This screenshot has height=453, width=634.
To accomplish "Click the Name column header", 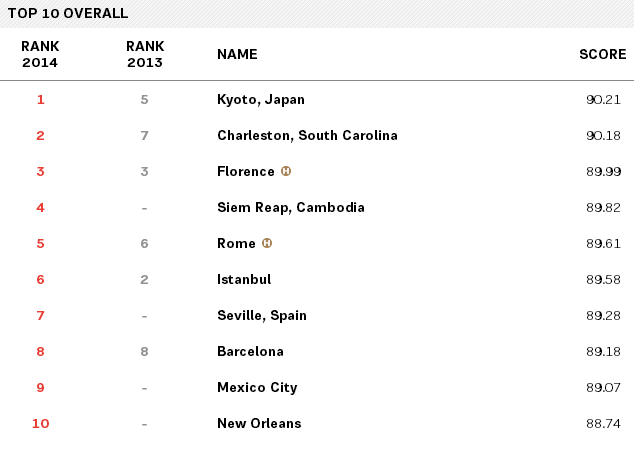I will (x=237, y=54).
